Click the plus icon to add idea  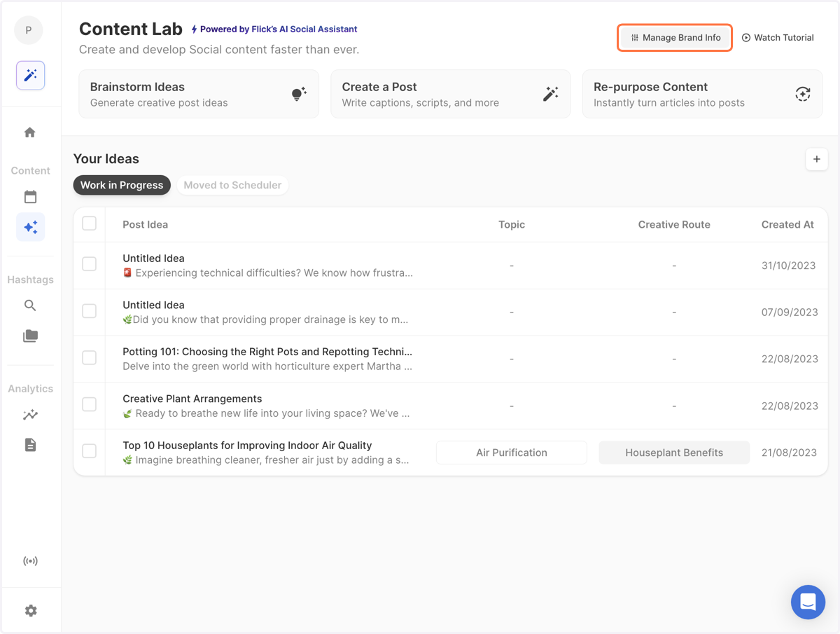coord(816,159)
